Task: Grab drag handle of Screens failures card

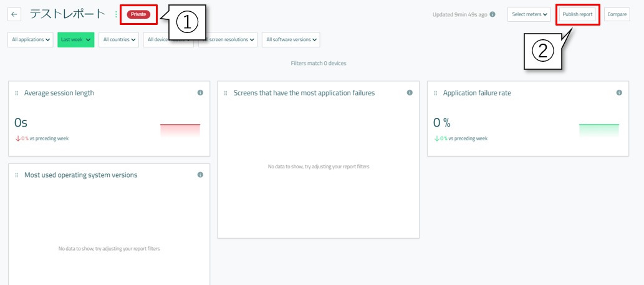Action: pyautogui.click(x=226, y=94)
